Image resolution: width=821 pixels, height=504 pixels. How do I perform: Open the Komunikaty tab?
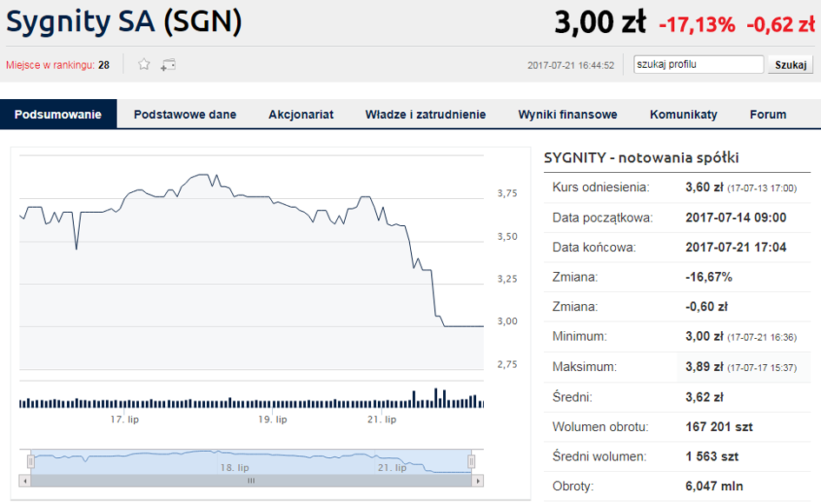coord(683,114)
